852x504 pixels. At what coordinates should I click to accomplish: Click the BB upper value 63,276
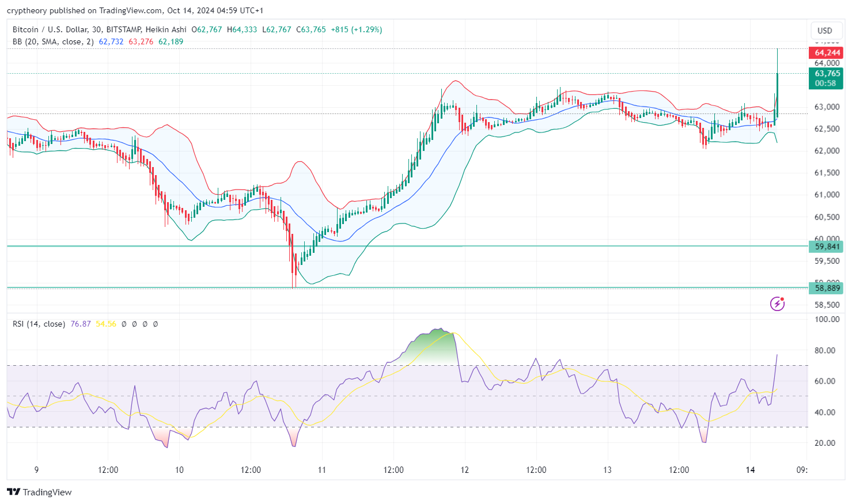[x=141, y=41]
